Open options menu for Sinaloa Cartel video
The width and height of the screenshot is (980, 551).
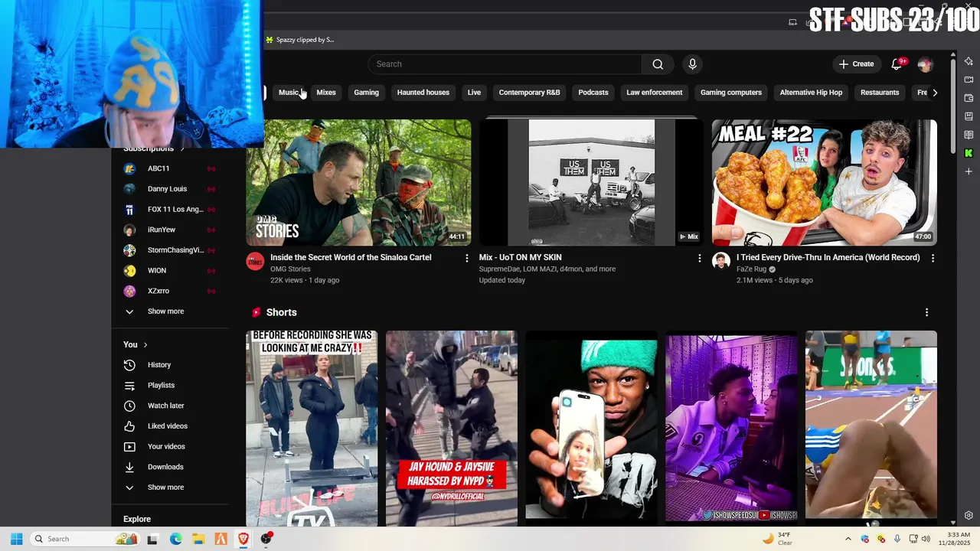tap(466, 259)
